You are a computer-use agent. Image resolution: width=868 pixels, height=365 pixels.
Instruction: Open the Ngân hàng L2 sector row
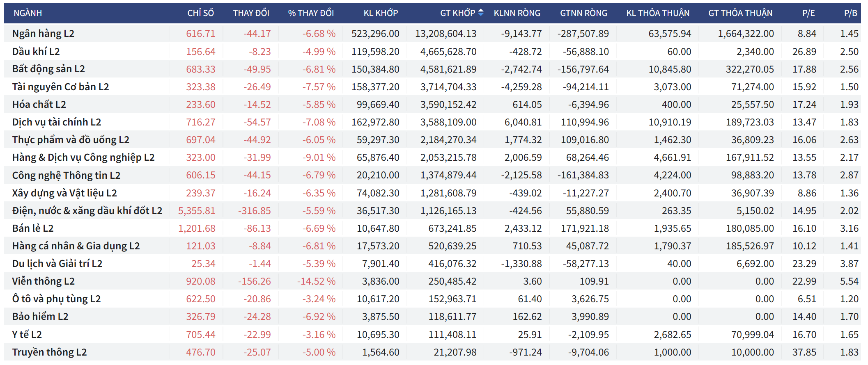pyautogui.click(x=43, y=34)
